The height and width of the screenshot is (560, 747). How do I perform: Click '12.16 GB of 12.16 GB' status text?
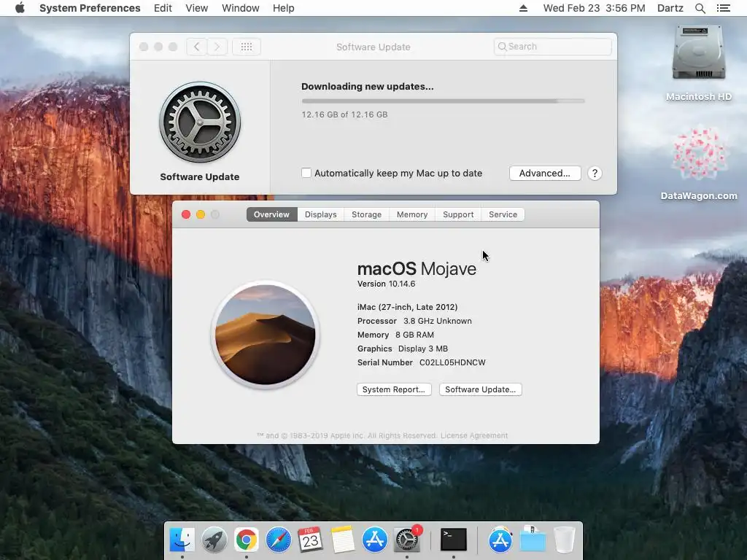344,114
